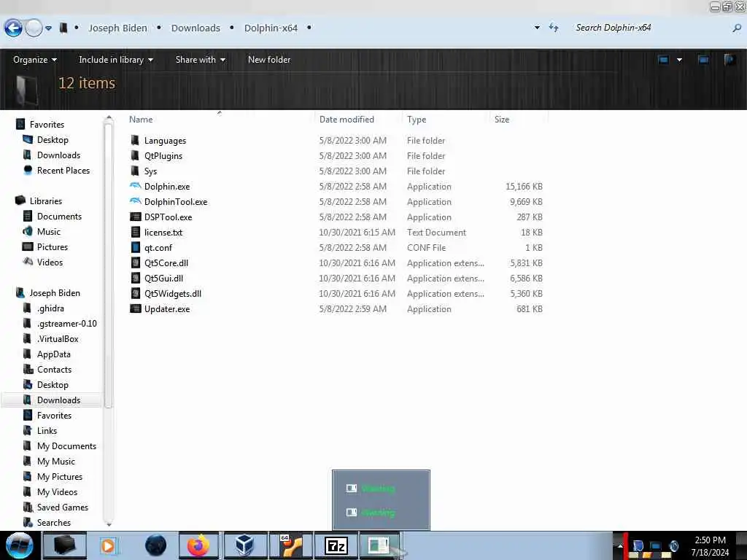The width and height of the screenshot is (747, 560).
Task: Select Qt5Core.dll file
Action: (x=166, y=262)
